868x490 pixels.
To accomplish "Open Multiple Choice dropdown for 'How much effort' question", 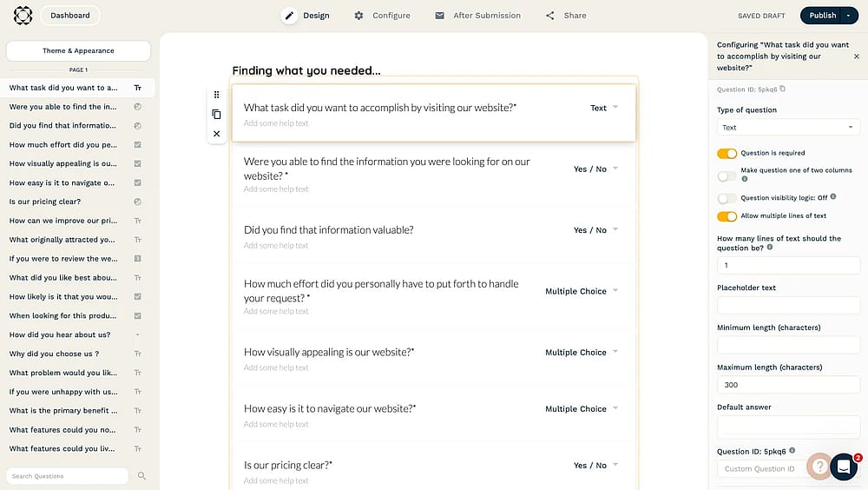I will 582,291.
